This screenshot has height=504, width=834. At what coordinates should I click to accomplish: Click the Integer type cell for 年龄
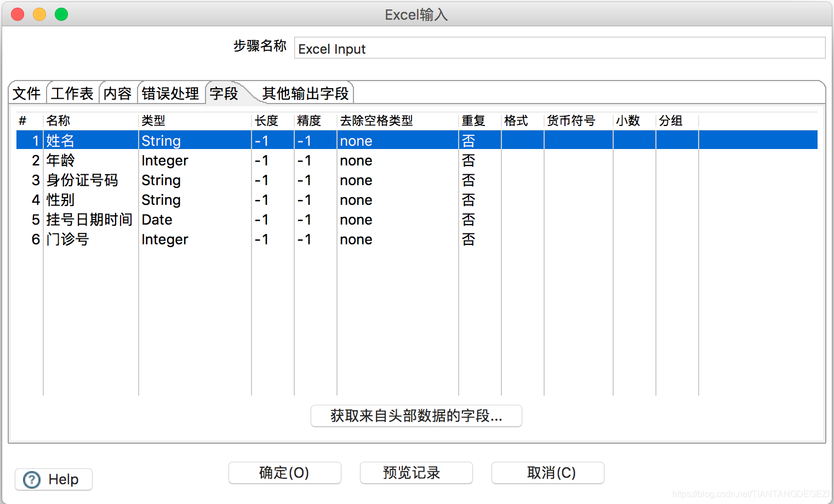tap(195, 161)
